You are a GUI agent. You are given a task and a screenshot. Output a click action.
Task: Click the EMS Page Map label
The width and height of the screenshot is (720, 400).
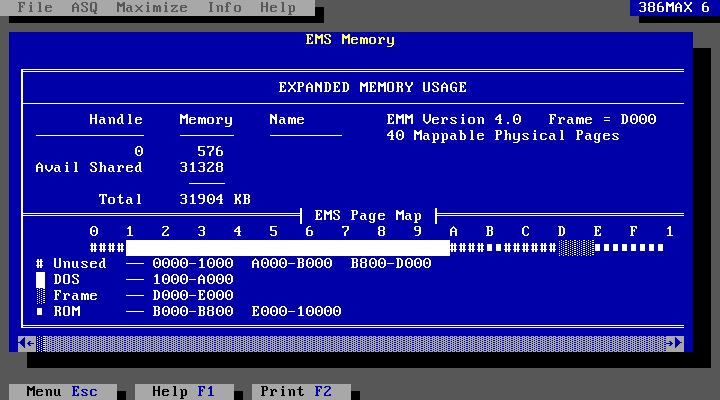coord(368,215)
